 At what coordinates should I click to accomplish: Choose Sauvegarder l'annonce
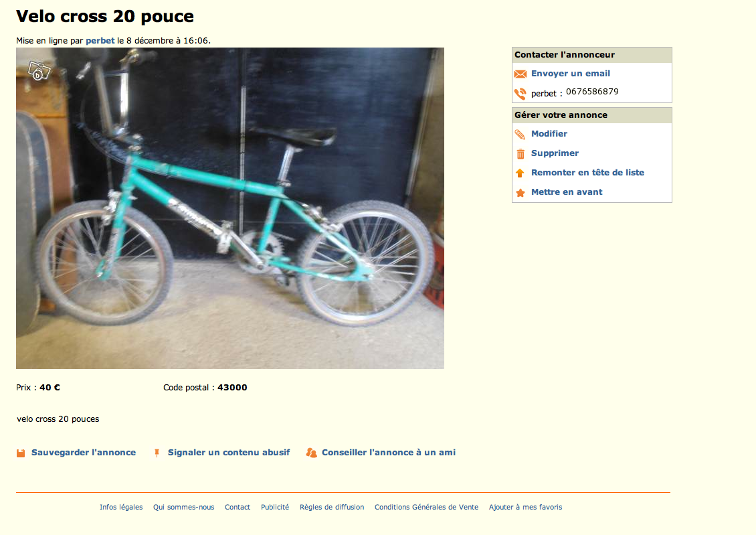pyautogui.click(x=84, y=453)
